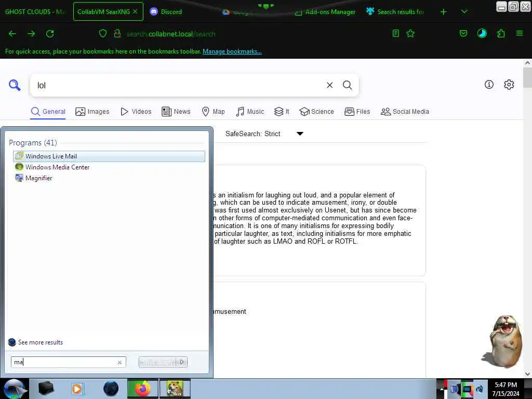Click the page scrollbar up arrow
This screenshot has height=399, width=532.
pyautogui.click(x=527, y=63)
